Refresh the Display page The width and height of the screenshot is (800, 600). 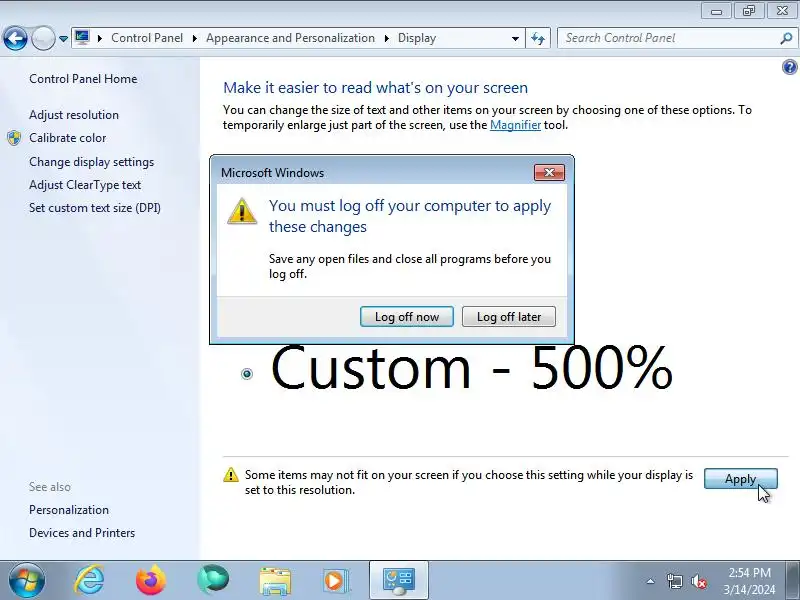point(538,38)
